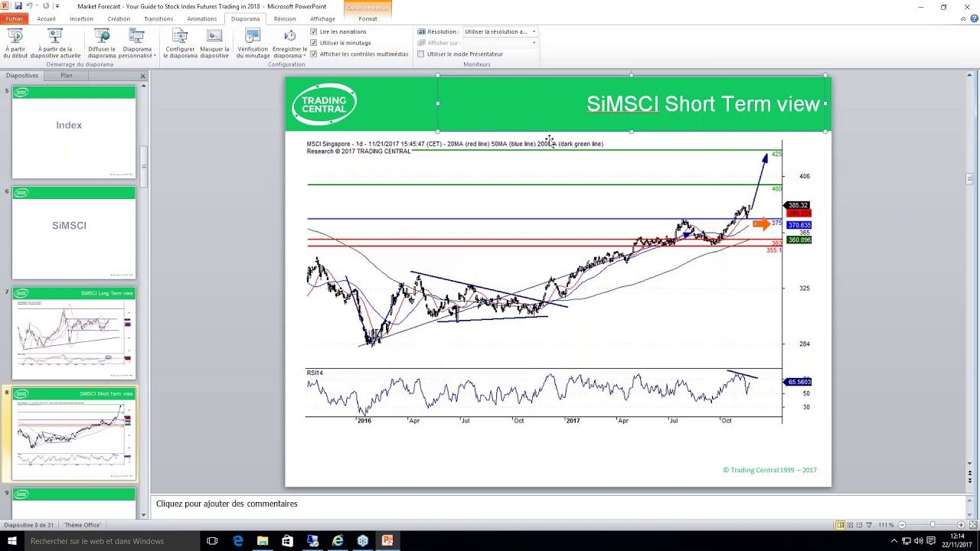
Task: Click Diapositive 8 de 31 status
Action: (28, 525)
